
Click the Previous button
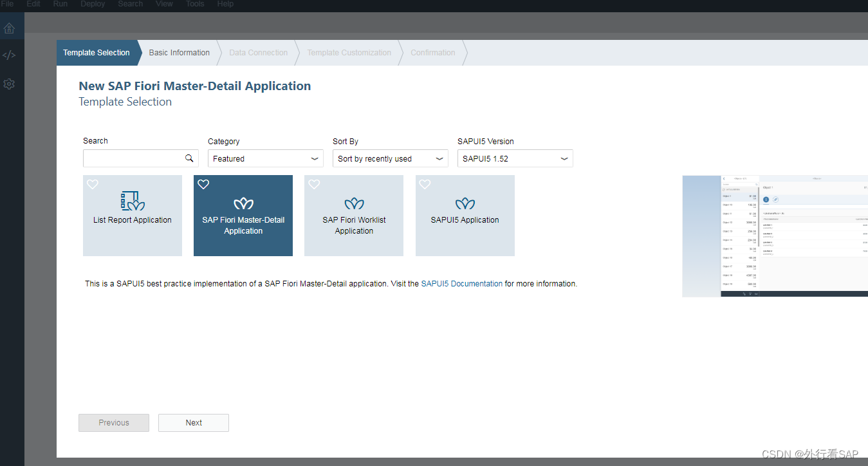(x=114, y=423)
